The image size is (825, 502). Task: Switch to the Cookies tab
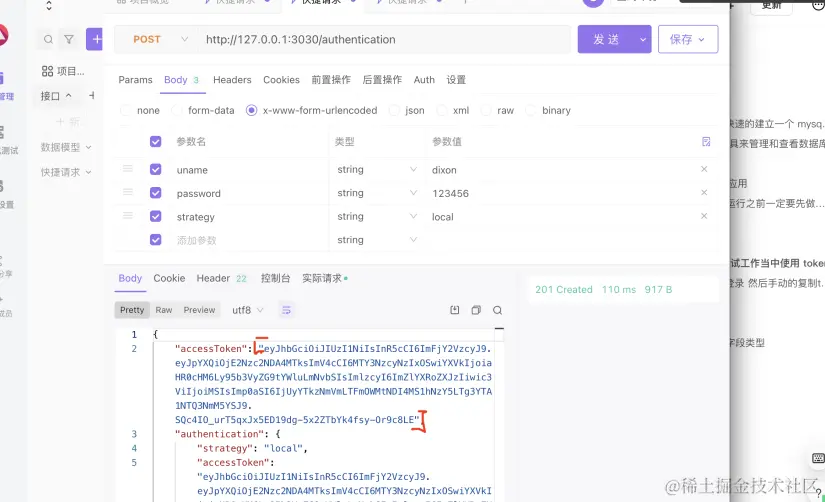pos(281,80)
